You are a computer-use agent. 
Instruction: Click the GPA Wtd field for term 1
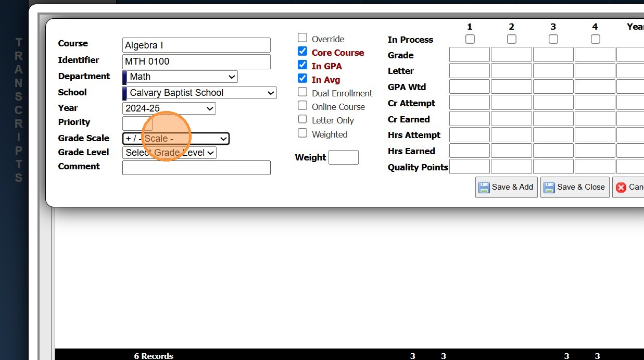point(470,86)
